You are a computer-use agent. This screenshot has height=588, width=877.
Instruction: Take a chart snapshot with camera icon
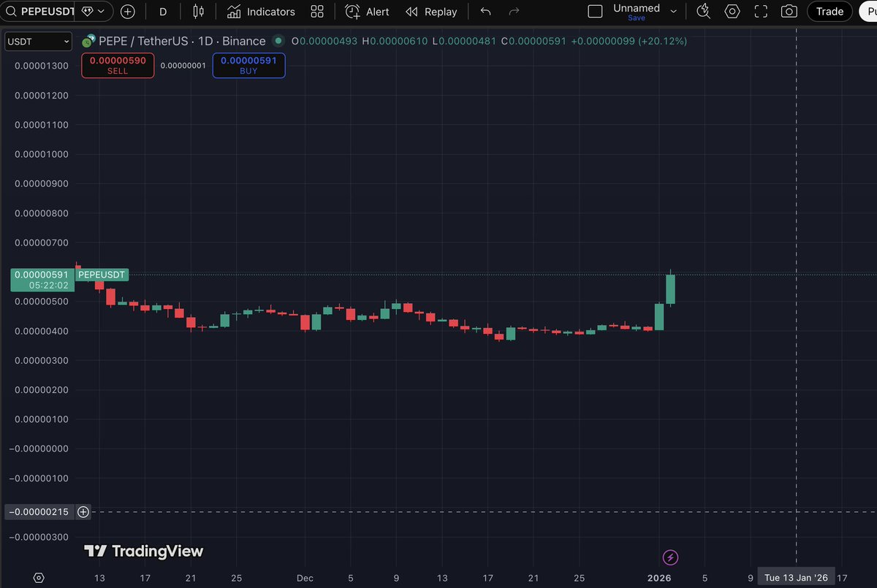[789, 12]
